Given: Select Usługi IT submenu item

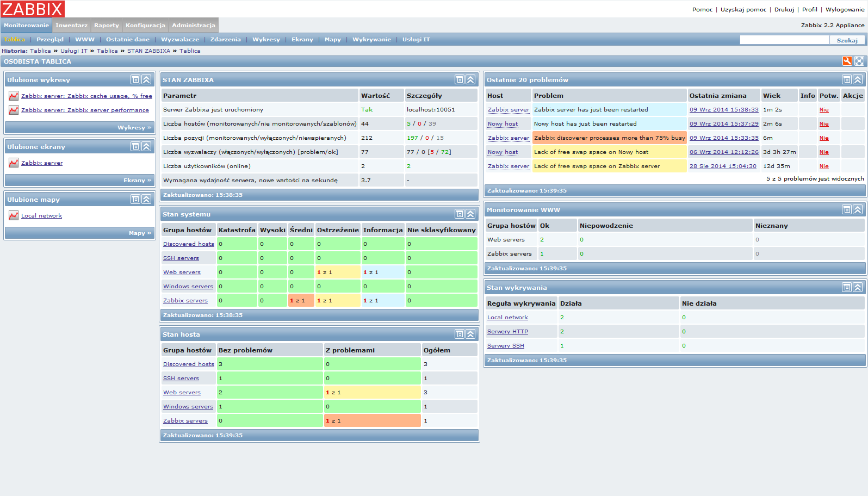Looking at the screenshot, I should [416, 39].
